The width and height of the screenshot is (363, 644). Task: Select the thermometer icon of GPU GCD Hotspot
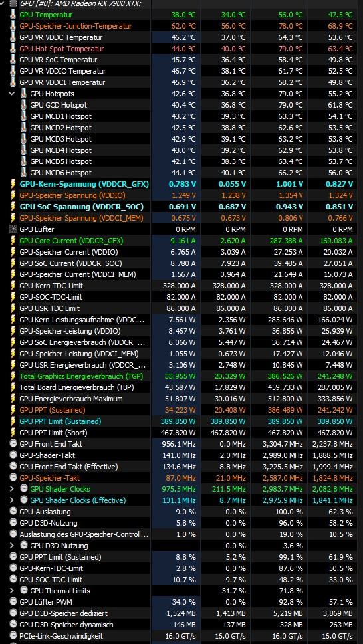(x=24, y=105)
